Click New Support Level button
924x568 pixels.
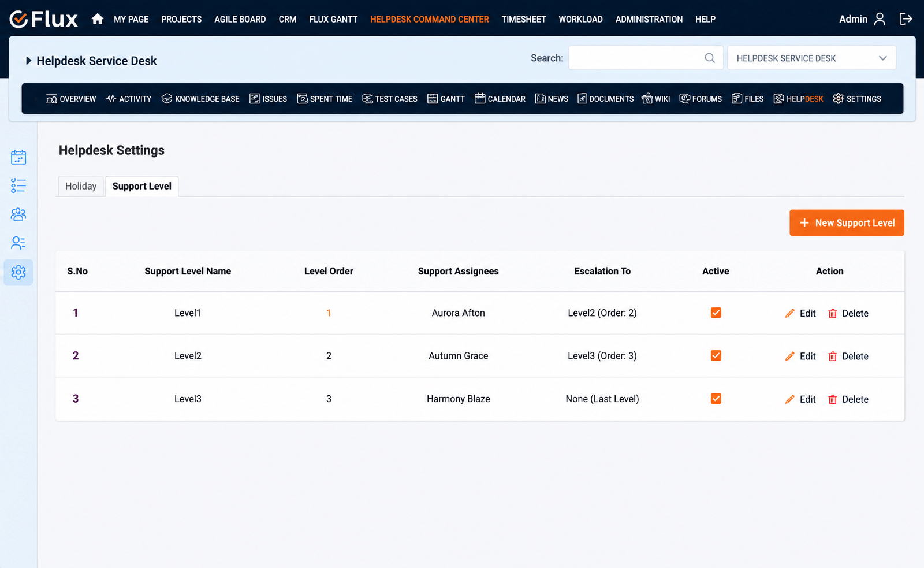coord(847,222)
